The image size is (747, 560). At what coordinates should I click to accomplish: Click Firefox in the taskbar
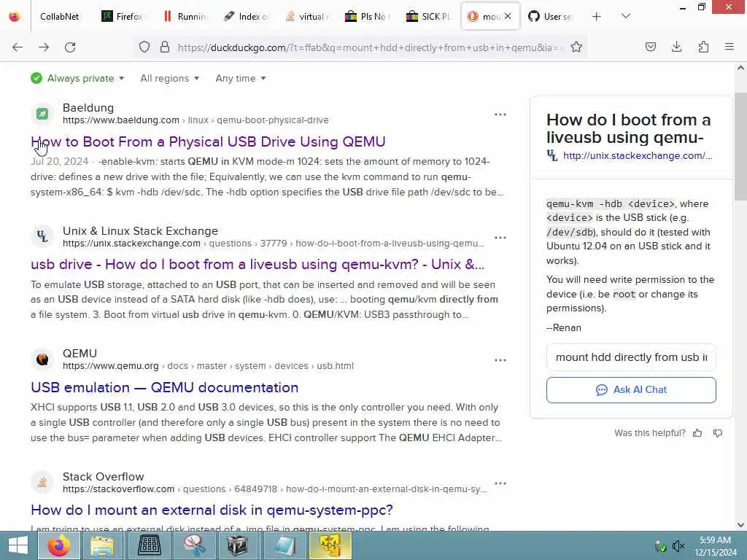(58, 545)
